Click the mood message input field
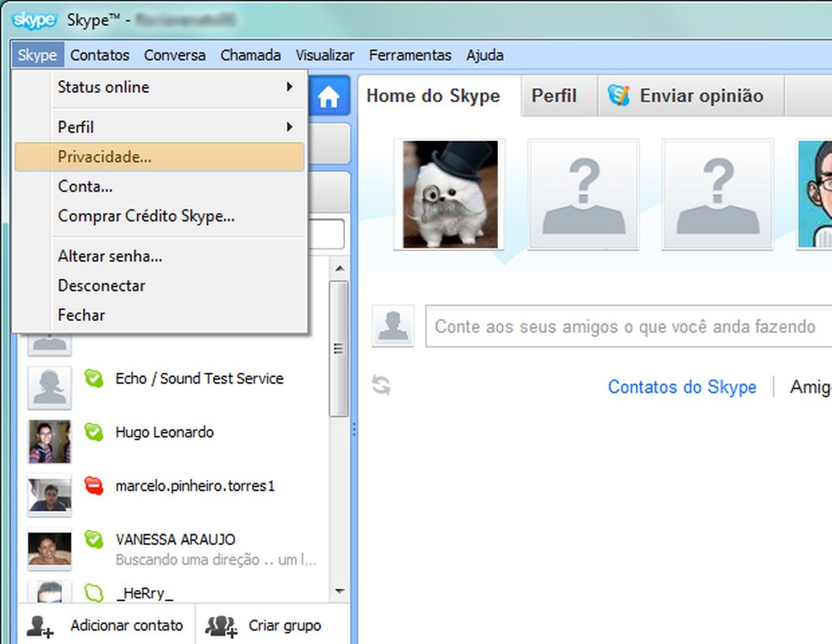832x644 pixels. point(626,326)
